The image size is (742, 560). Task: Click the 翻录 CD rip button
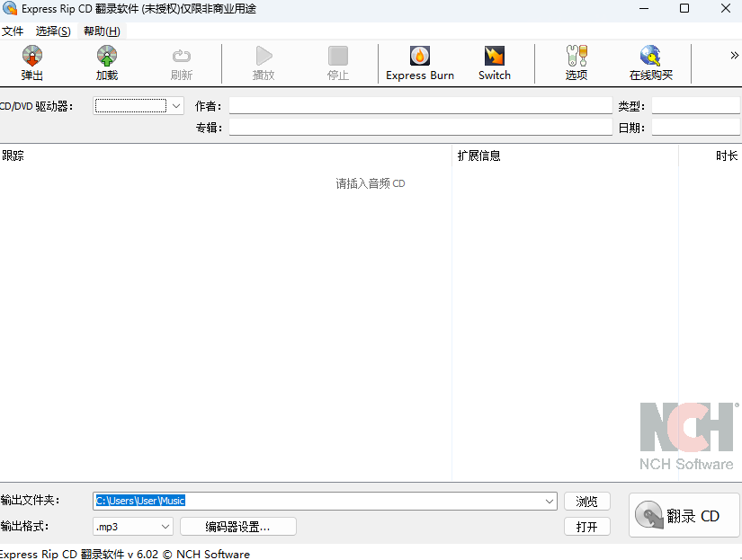684,515
